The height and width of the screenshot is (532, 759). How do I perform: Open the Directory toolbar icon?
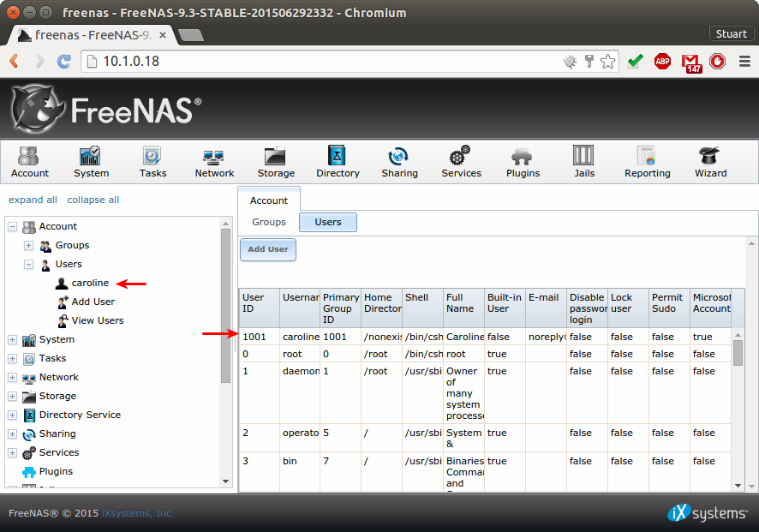pos(338,162)
